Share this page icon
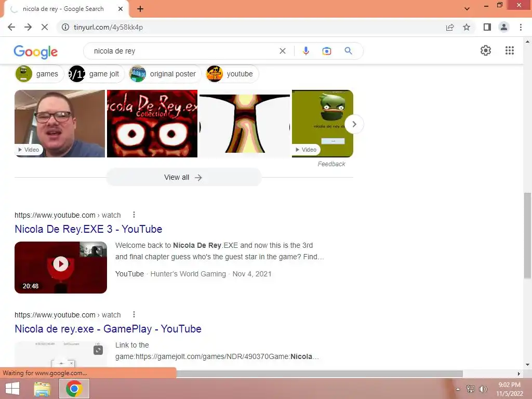This screenshot has width=532, height=399. (450, 27)
